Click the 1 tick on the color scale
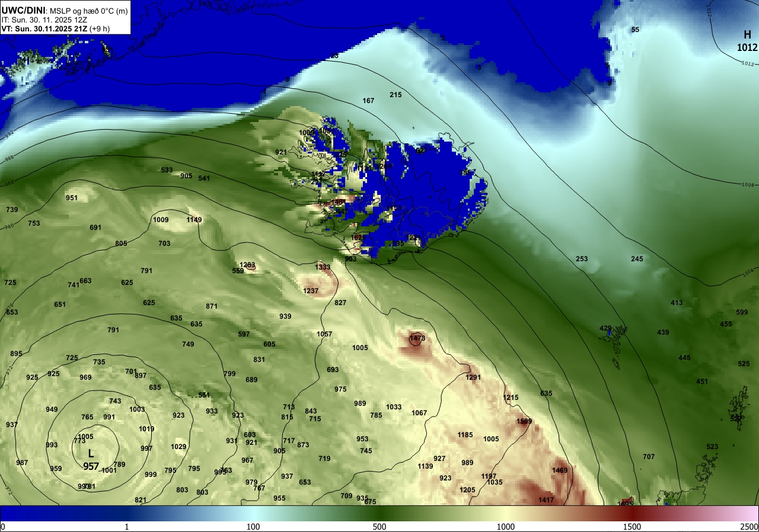The image size is (759, 532). pos(127,527)
